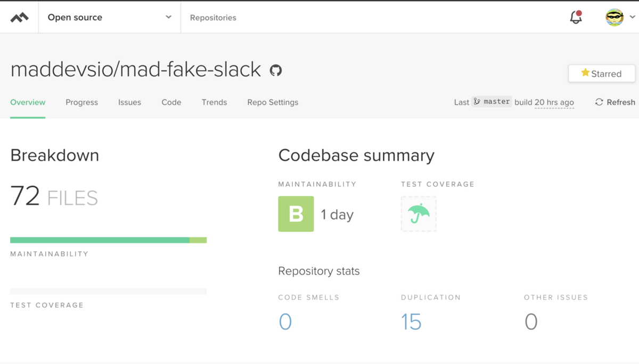This screenshot has width=639, height=364.
Task: Open the Repo Settings tab
Action: [273, 102]
